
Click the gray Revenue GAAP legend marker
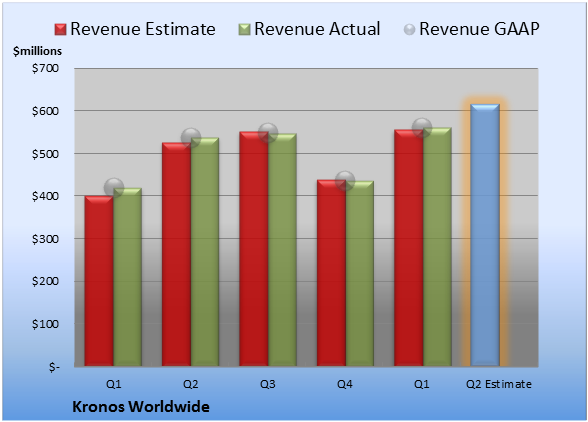[x=409, y=29]
